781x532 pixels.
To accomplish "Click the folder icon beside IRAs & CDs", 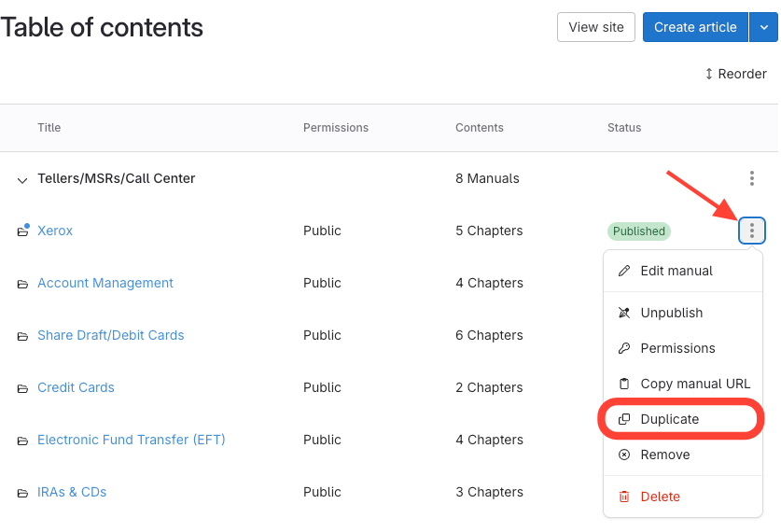I will (22, 493).
